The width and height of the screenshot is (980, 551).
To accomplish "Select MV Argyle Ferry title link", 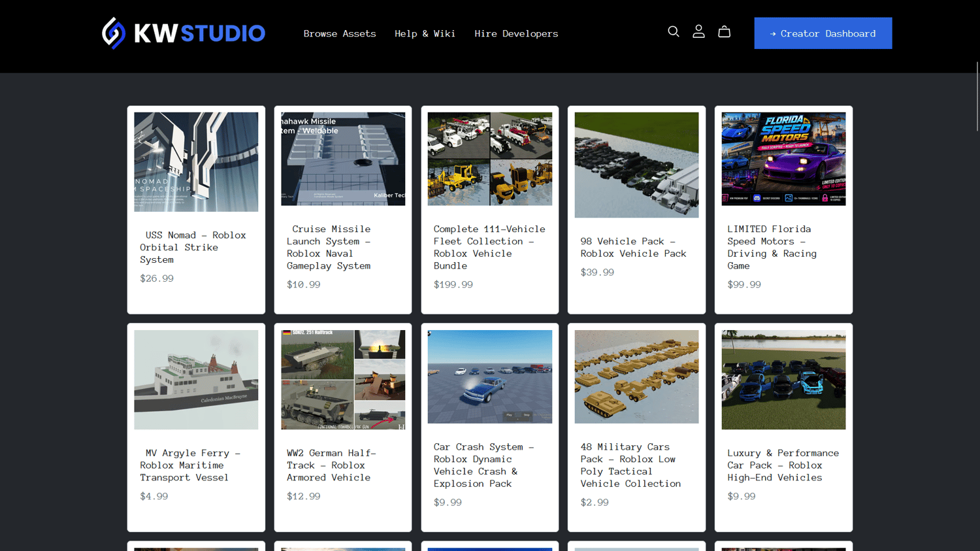I will (x=190, y=465).
